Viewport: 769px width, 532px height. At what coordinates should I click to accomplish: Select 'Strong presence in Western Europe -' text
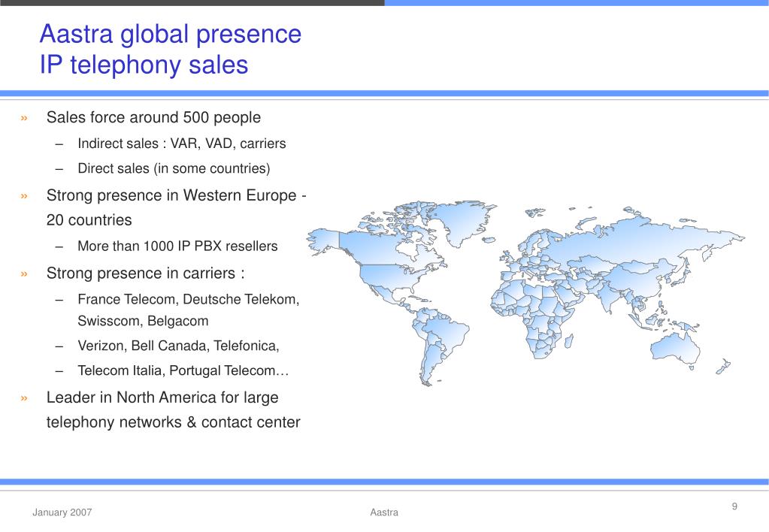tap(177, 195)
